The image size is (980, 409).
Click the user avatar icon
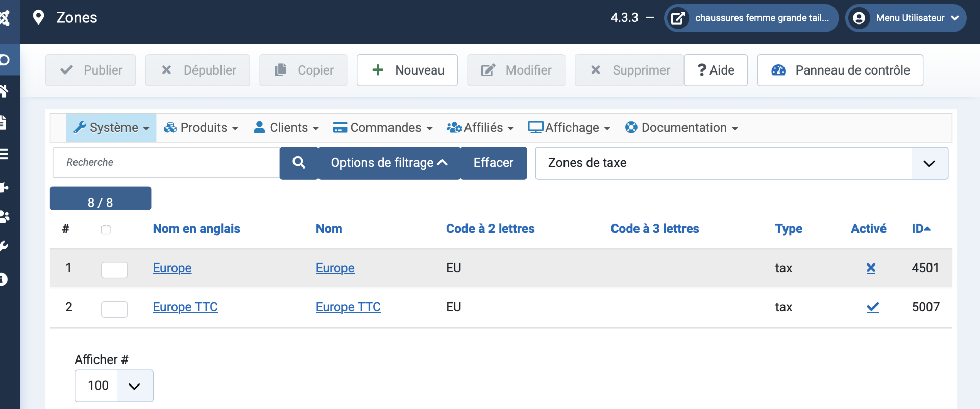click(859, 18)
